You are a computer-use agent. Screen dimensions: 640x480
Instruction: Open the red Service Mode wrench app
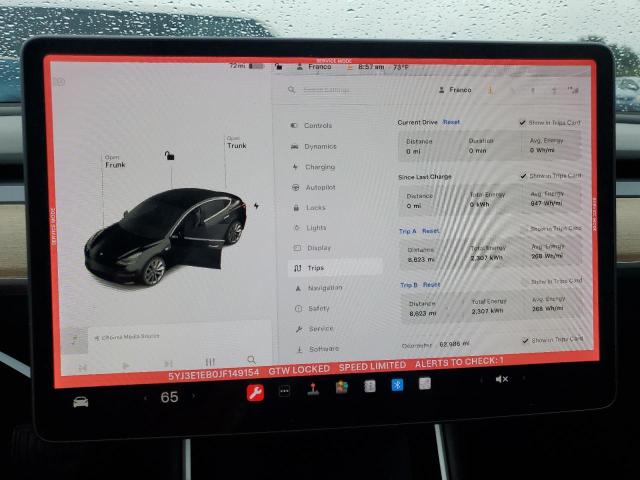(x=255, y=393)
